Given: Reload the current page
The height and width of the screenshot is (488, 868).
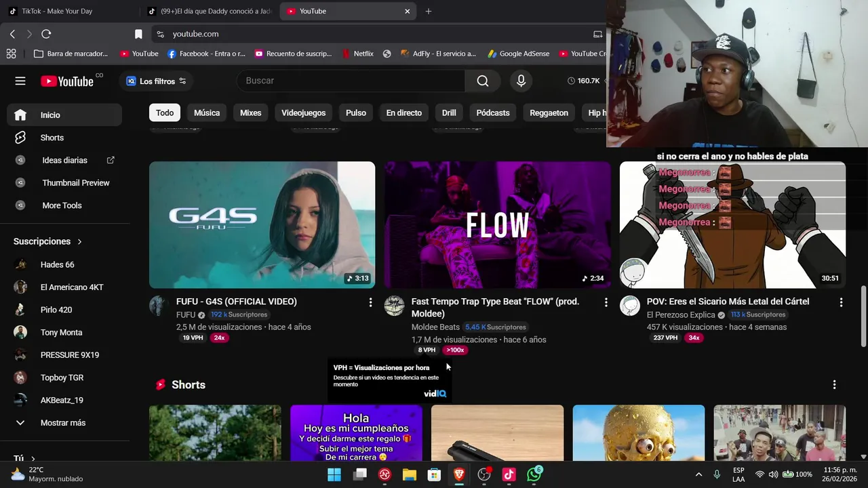Looking at the screenshot, I should tap(46, 34).
